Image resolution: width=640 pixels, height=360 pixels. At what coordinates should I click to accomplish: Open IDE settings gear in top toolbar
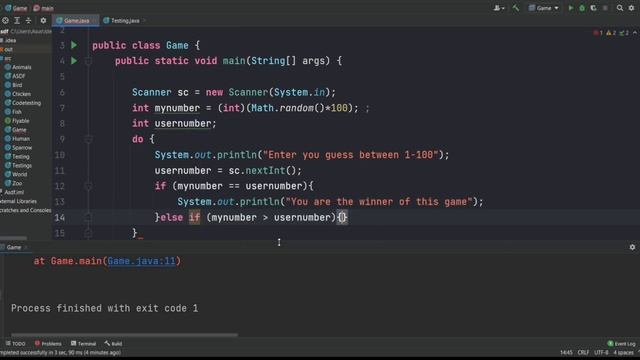coord(631,8)
